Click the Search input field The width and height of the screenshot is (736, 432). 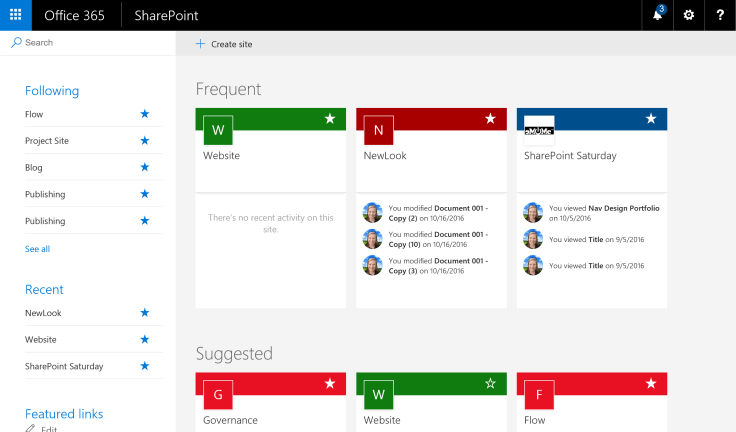tap(90, 43)
